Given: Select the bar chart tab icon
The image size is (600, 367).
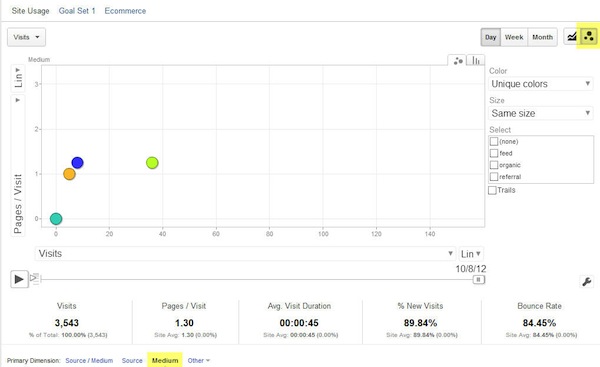Looking at the screenshot, I should pos(476,60).
